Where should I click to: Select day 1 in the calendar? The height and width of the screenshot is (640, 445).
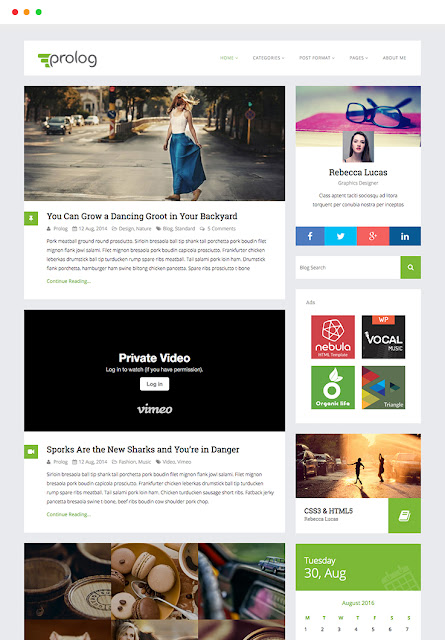[x=305, y=629]
